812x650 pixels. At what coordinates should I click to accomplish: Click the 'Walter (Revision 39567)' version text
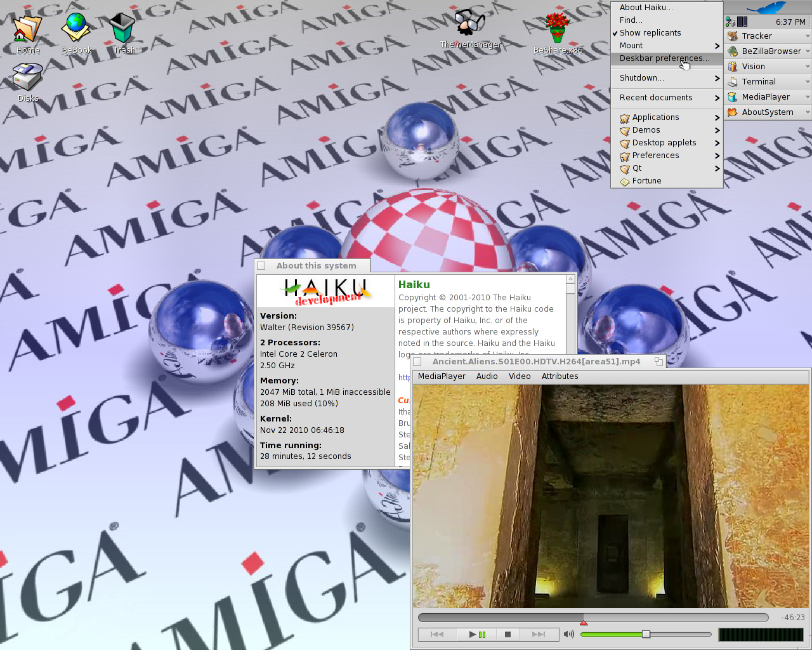coord(307,328)
